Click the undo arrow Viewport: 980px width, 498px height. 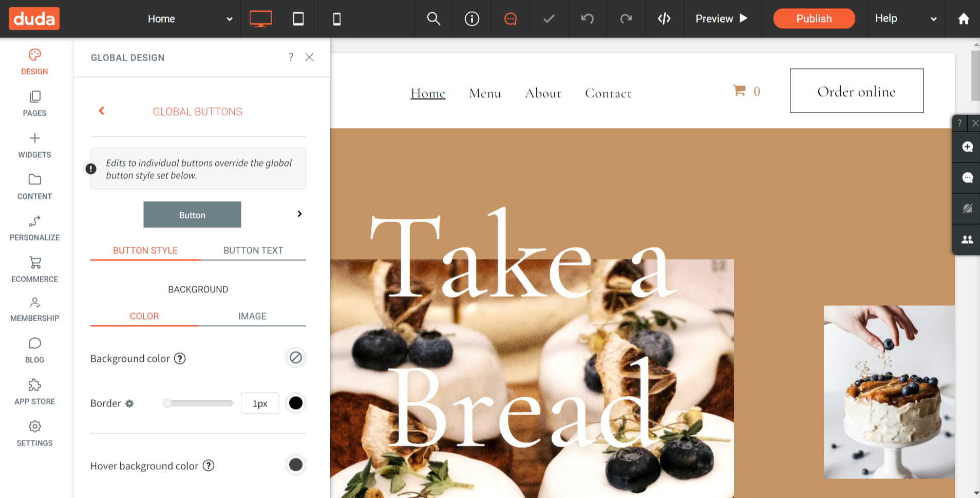[x=587, y=19]
